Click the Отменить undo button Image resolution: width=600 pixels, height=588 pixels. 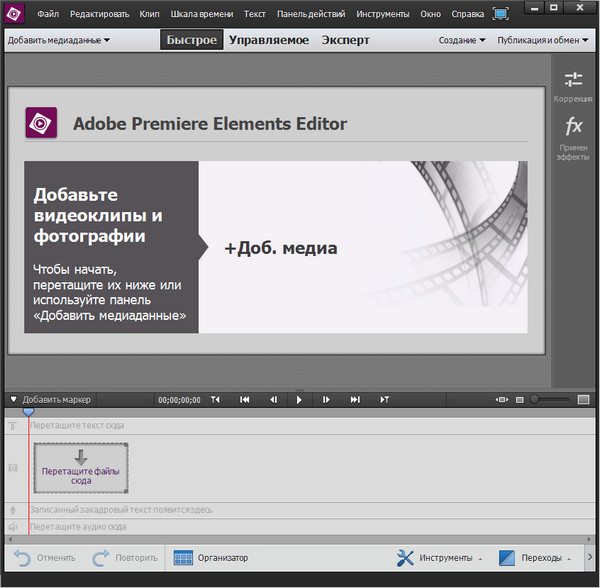[45, 558]
